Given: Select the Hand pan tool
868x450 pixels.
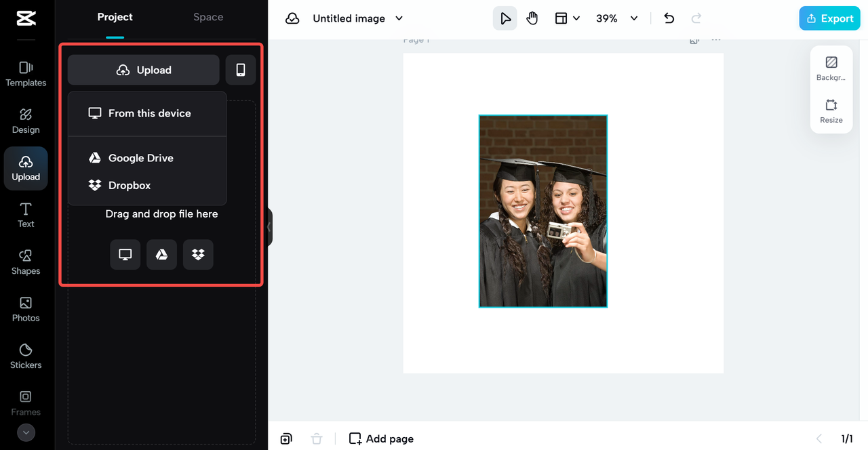Looking at the screenshot, I should tap(532, 18).
